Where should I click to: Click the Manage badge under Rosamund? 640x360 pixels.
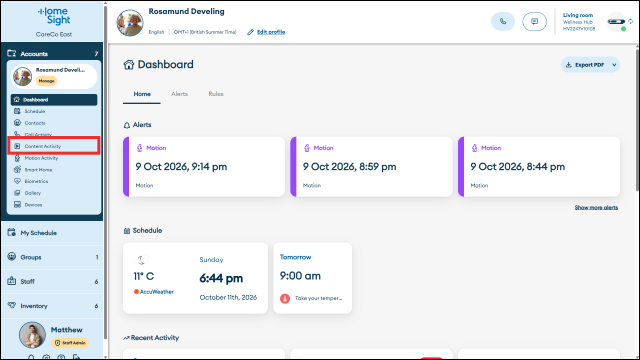[x=47, y=81]
